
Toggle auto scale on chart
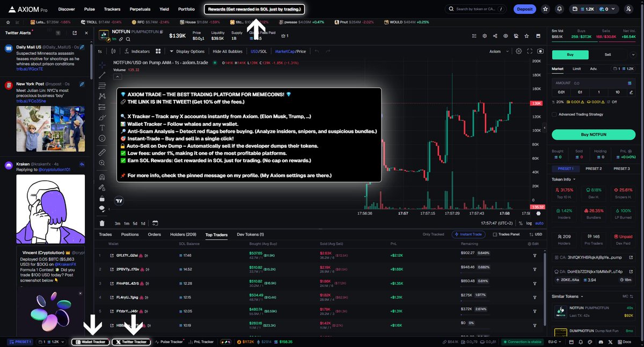(539, 223)
